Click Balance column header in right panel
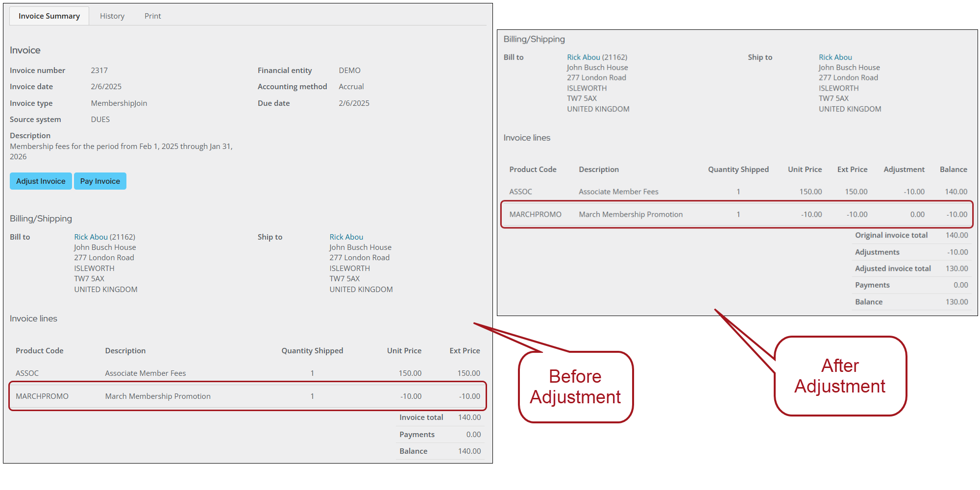 click(953, 169)
